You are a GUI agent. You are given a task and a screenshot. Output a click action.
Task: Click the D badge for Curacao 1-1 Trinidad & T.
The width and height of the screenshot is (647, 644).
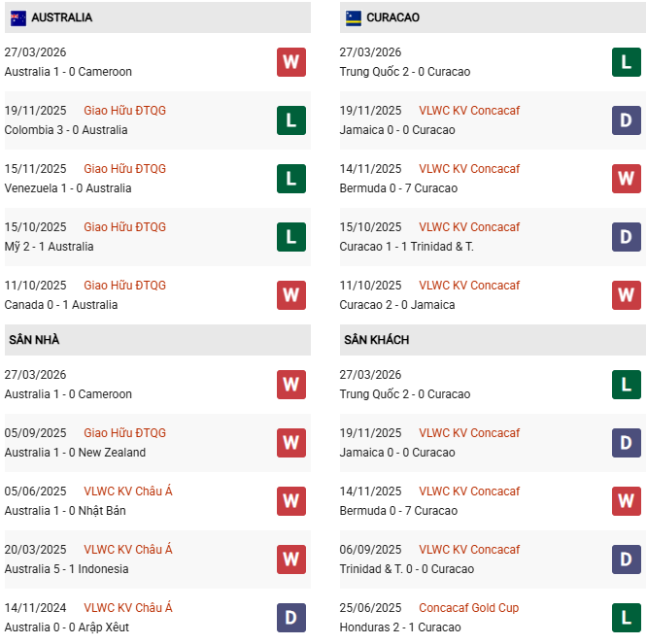[627, 237]
